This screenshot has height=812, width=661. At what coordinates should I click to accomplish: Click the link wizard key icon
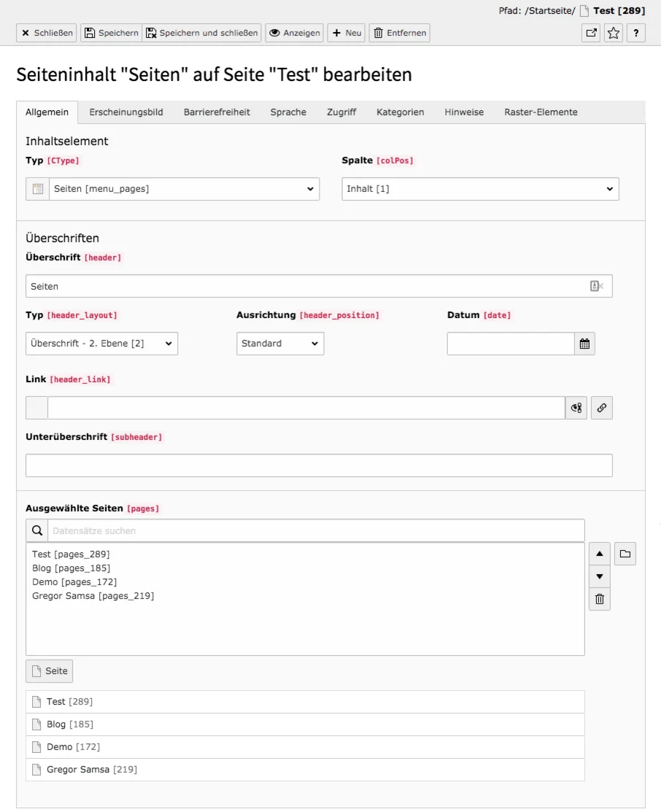click(x=576, y=408)
